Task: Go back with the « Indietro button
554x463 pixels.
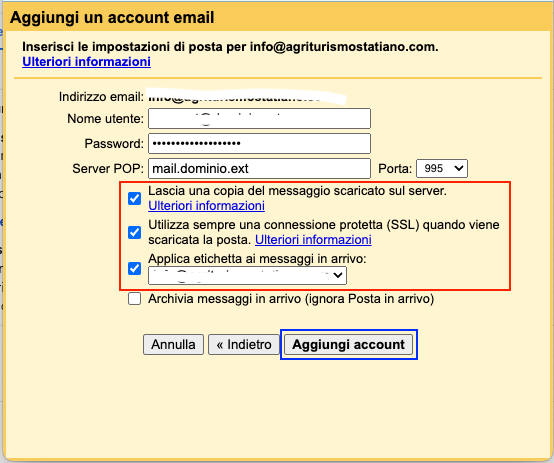Action: point(244,345)
